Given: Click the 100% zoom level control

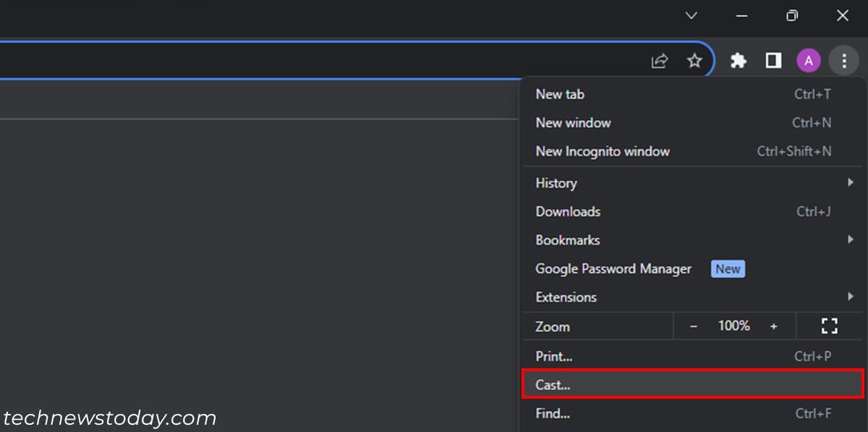Looking at the screenshot, I should (x=733, y=326).
